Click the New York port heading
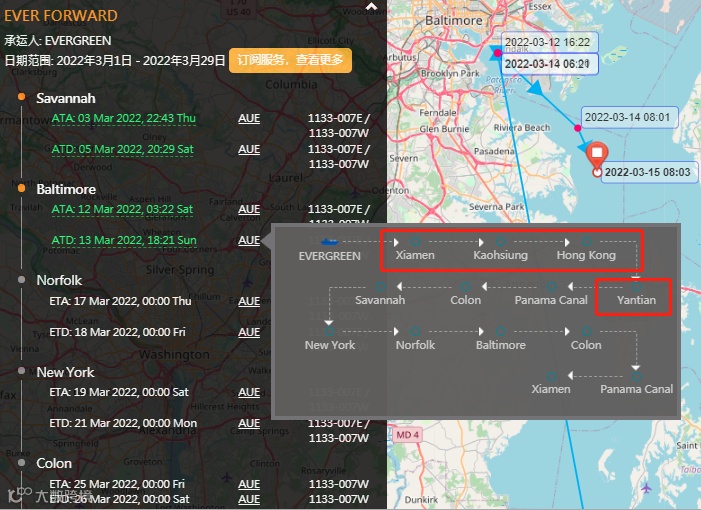Screen dimensions: 701x510 coord(65,372)
